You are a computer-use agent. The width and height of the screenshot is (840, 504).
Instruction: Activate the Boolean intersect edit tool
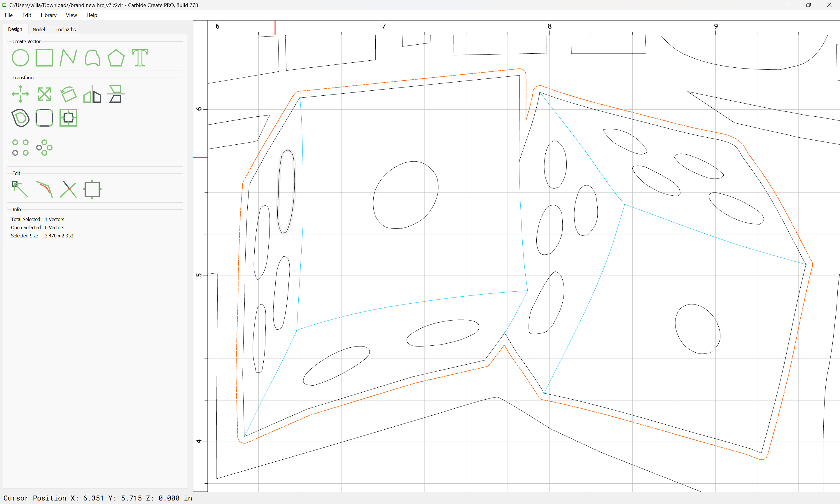68,189
